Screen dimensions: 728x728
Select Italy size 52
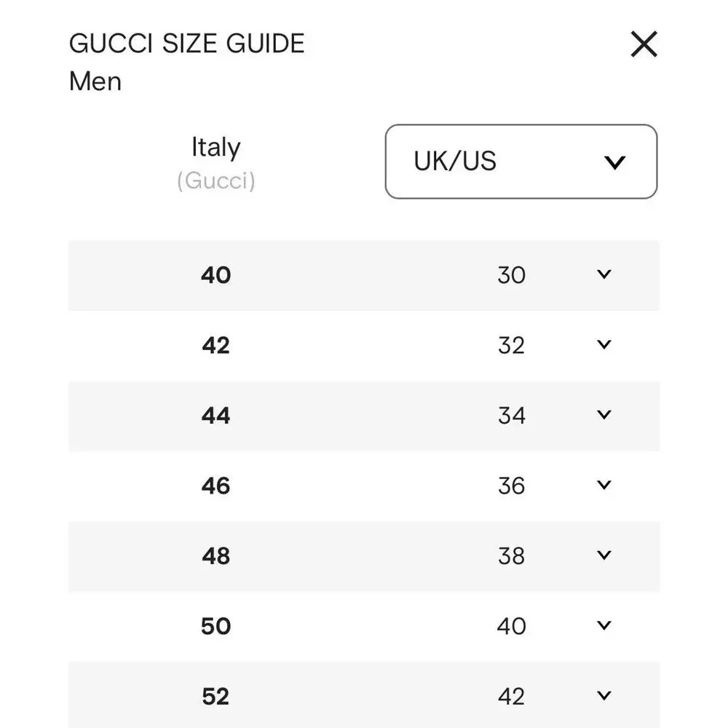216,696
